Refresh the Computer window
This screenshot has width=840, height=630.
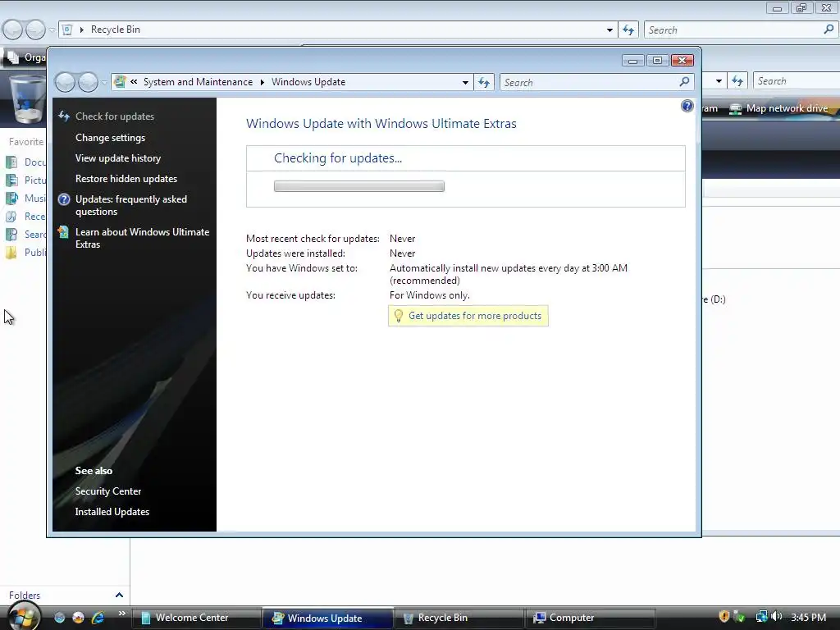click(737, 81)
